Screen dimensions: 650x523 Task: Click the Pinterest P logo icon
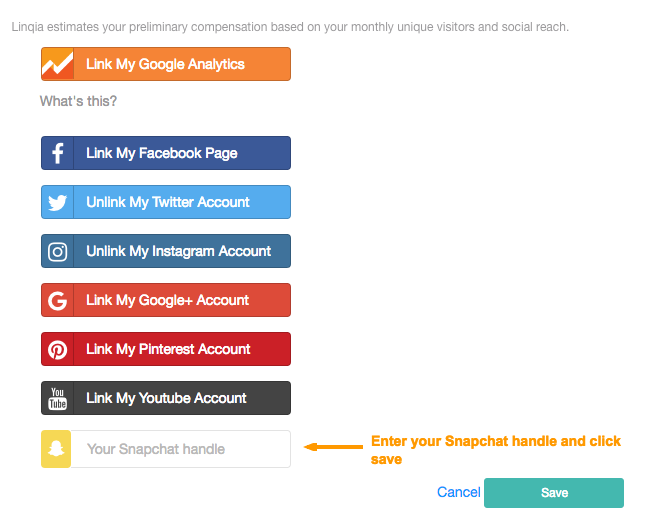coord(58,349)
